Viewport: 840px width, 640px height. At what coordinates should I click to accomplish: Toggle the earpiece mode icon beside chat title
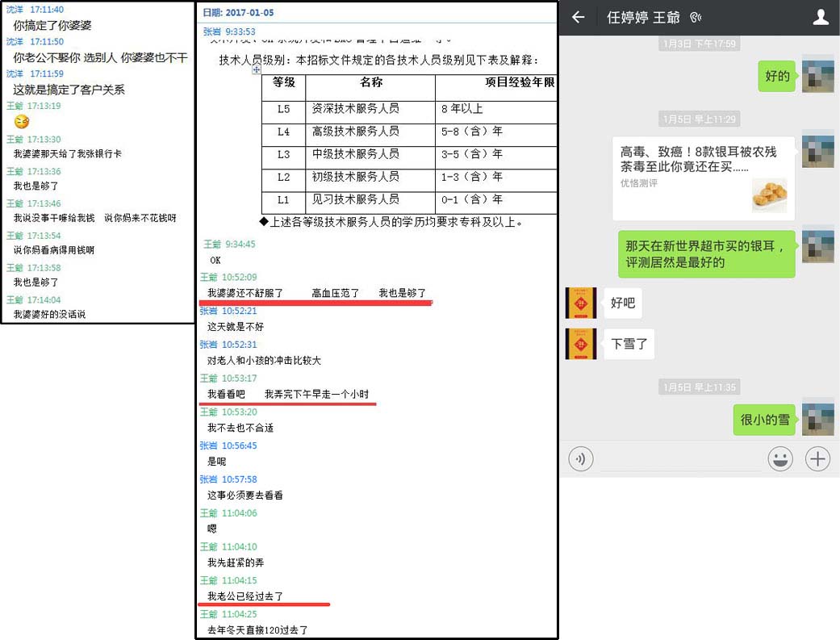(x=696, y=19)
